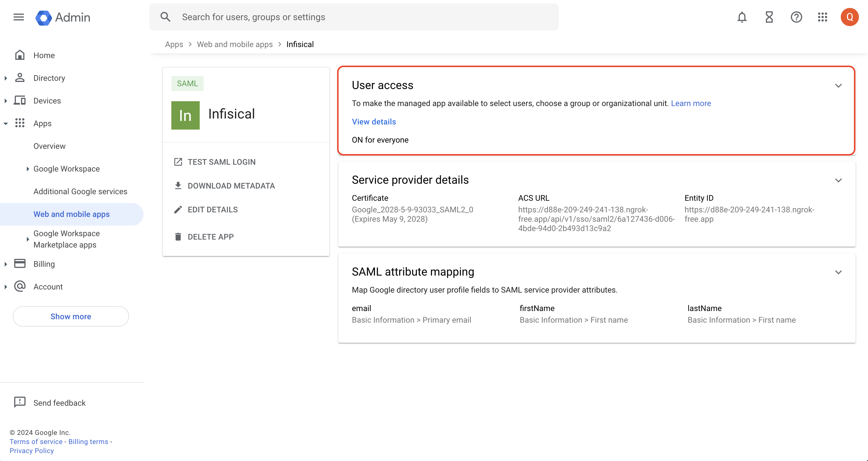Open Google Workspace under Apps
Screen dimensions: 868x461
[x=67, y=169]
